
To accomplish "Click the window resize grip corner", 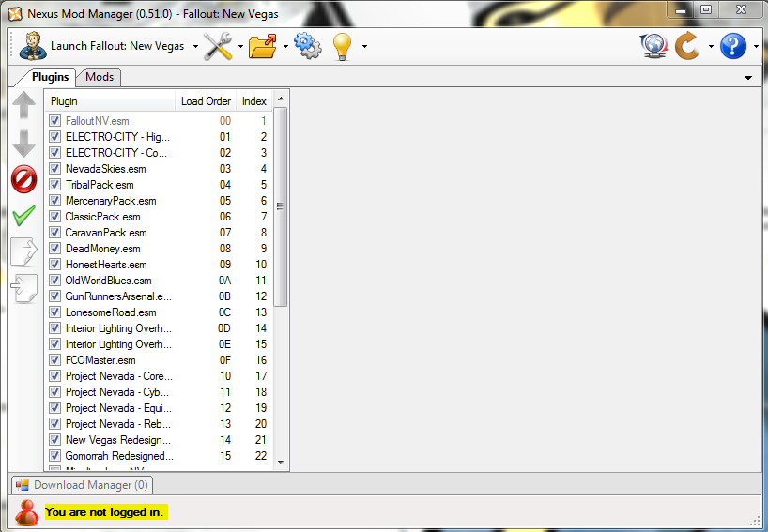I will coord(754,522).
